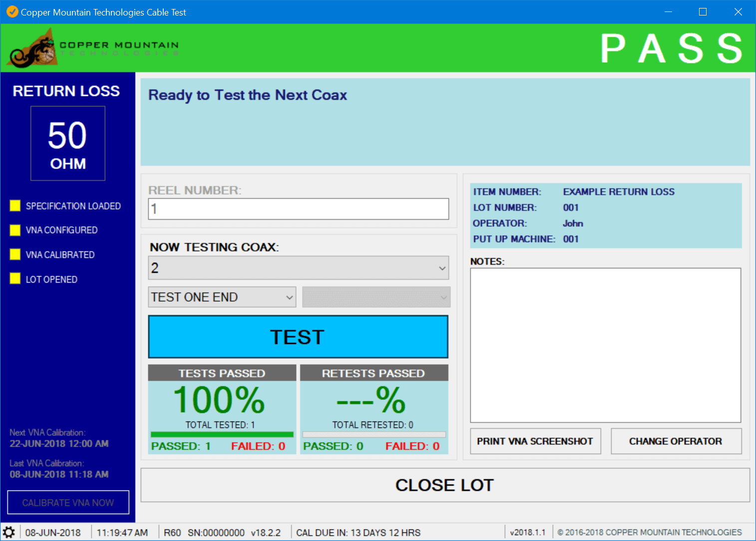Click the Tests Passed green progress bar
This screenshot has height=541, width=756.
pos(222,435)
